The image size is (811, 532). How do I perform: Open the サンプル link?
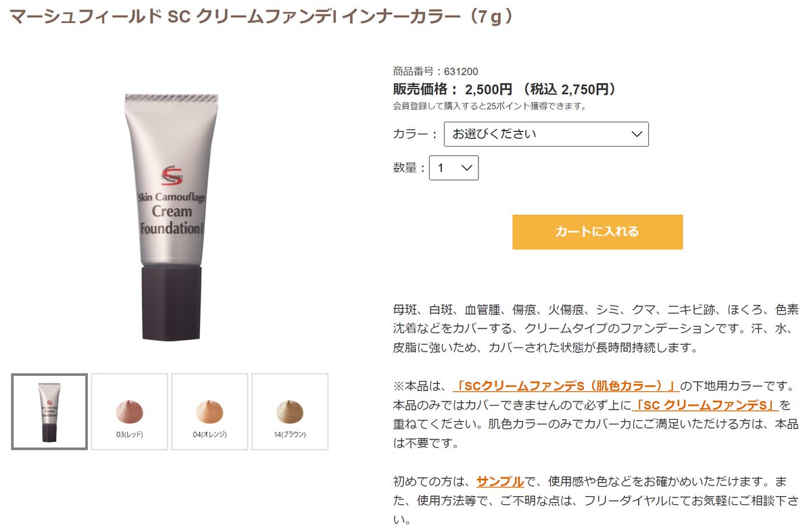click(x=500, y=482)
